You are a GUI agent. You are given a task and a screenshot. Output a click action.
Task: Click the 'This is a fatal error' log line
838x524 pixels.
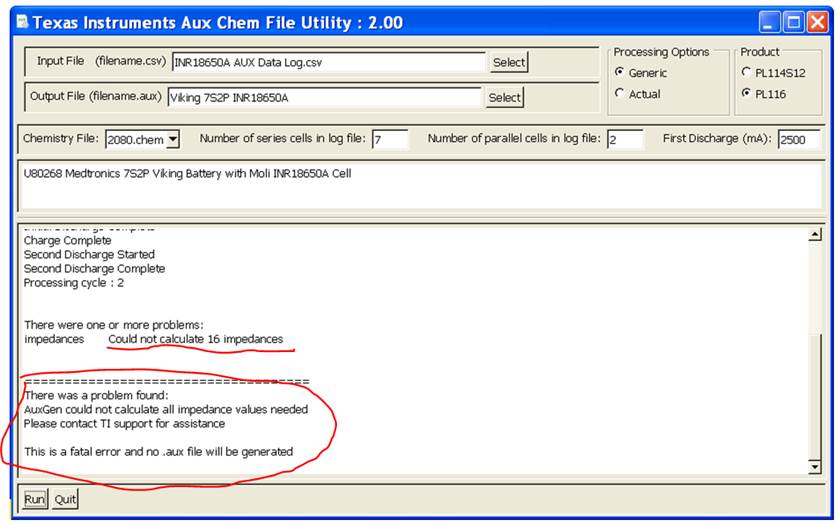[x=158, y=452]
